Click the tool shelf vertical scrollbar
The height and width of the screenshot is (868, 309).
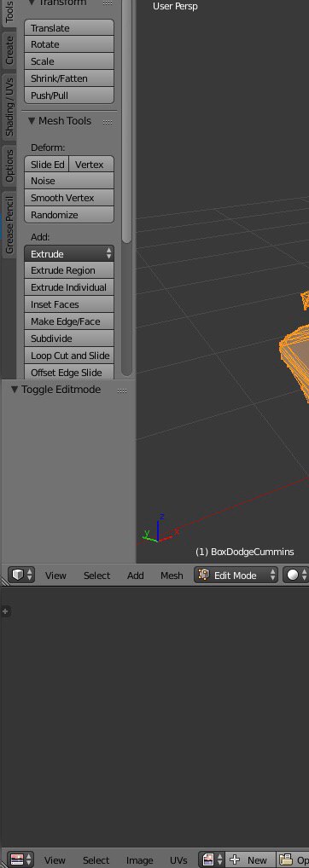point(127,122)
